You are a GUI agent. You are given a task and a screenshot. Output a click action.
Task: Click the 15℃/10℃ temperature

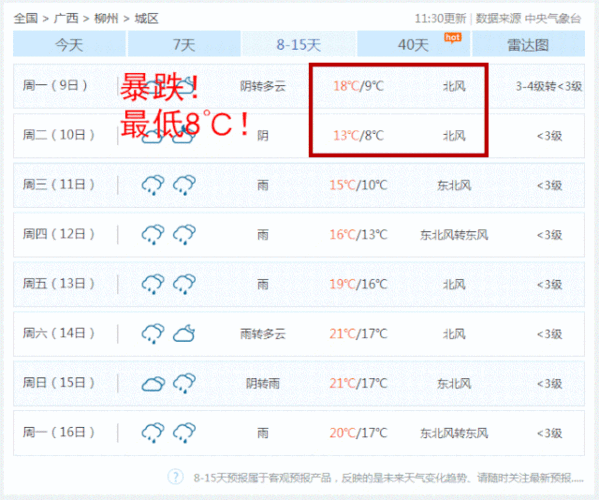click(358, 185)
